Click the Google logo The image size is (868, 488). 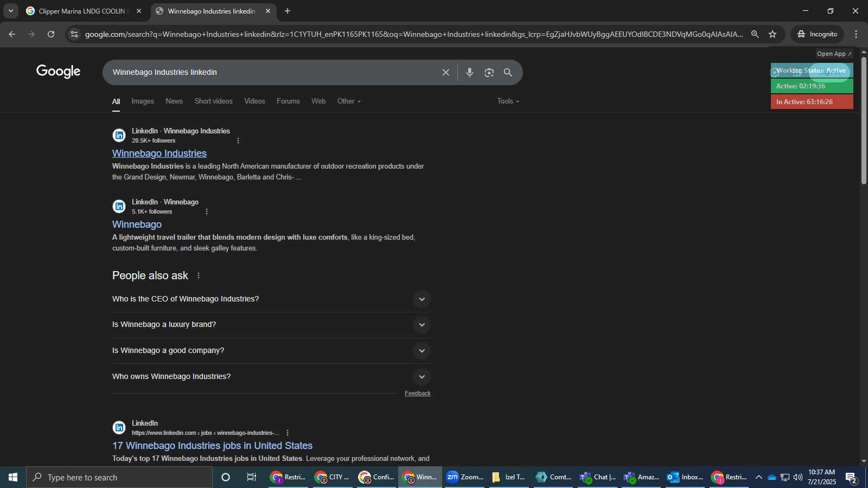[x=58, y=72]
